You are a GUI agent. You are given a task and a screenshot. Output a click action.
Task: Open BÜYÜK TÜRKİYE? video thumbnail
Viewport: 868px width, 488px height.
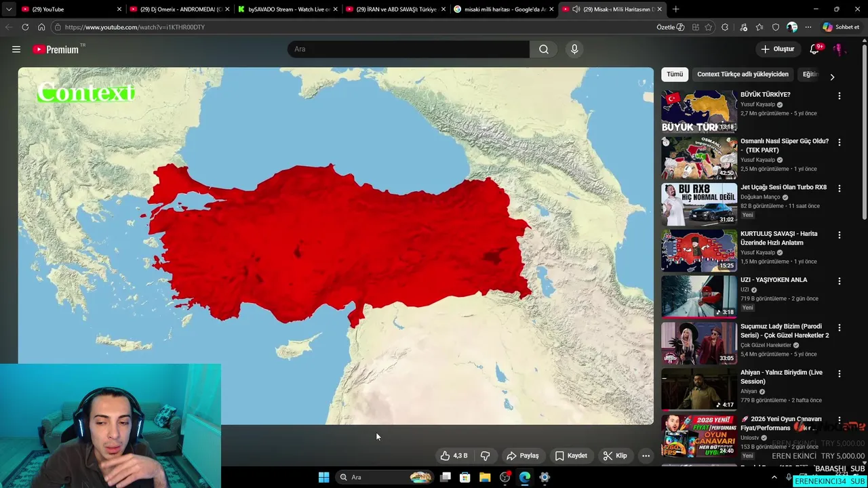[699, 111]
